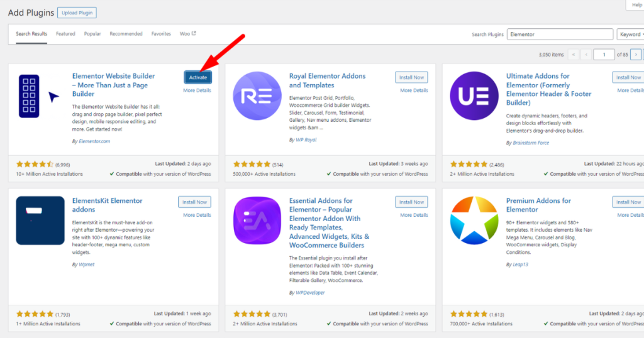Screen dimensions: 644x338
Task: Install the Premium Addons for Elementor plugin
Action: pyautogui.click(x=628, y=202)
